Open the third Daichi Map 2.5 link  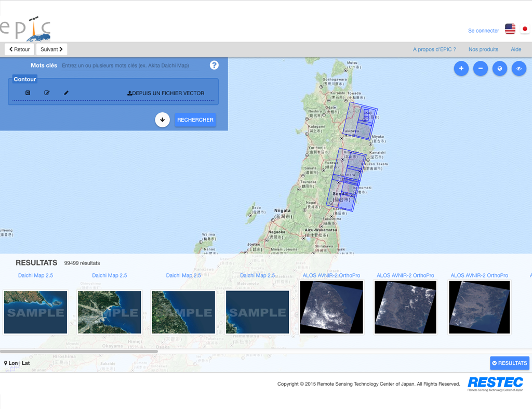[x=183, y=275]
